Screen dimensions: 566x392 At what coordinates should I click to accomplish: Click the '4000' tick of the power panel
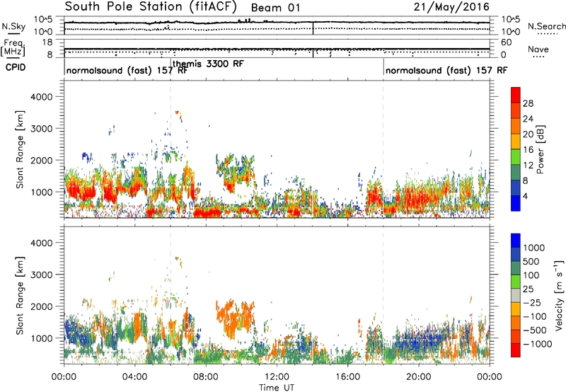point(41,97)
